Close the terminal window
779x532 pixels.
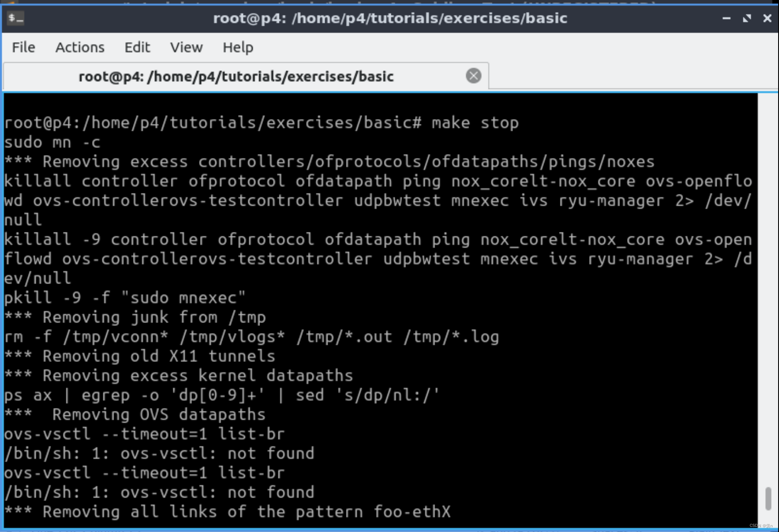coord(767,18)
